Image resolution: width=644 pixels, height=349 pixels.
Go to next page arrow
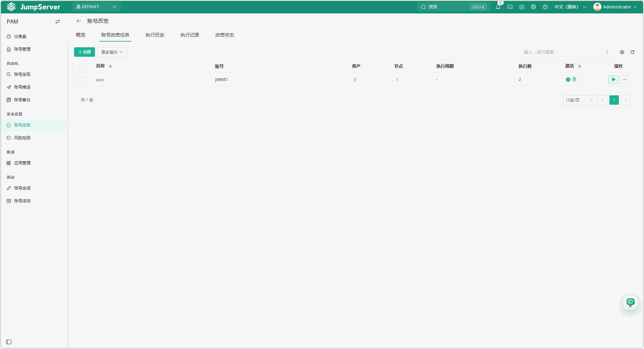click(x=626, y=100)
